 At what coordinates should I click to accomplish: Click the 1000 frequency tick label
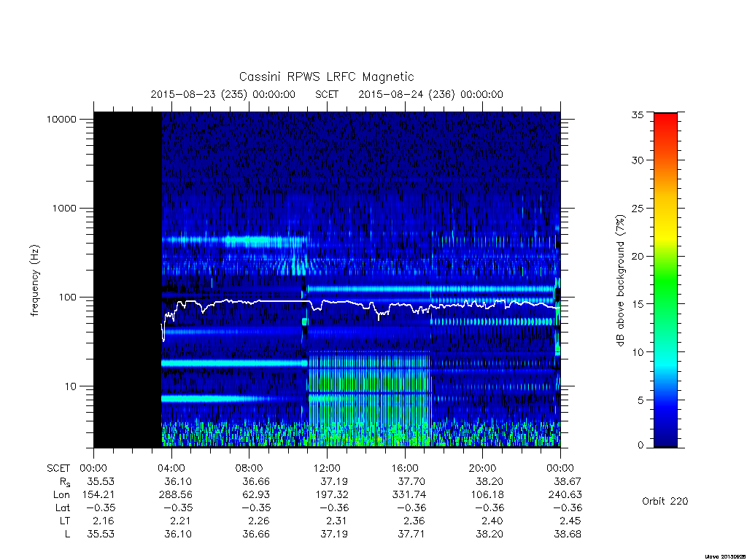[64, 209]
